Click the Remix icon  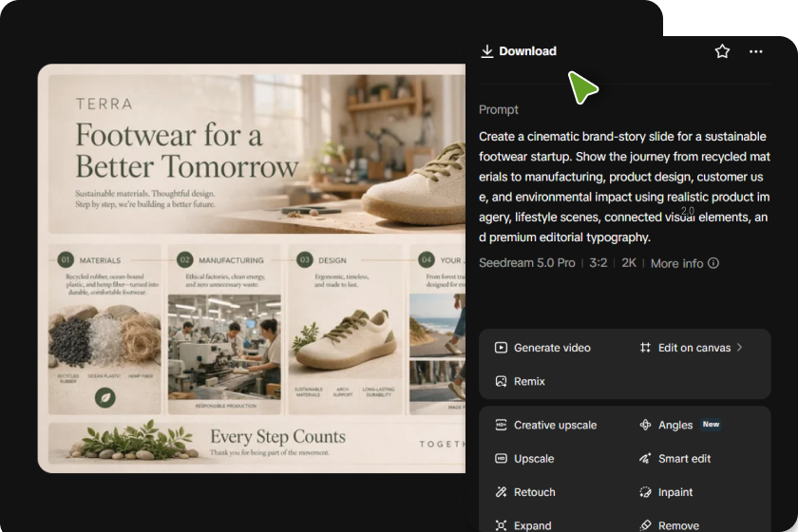(501, 381)
